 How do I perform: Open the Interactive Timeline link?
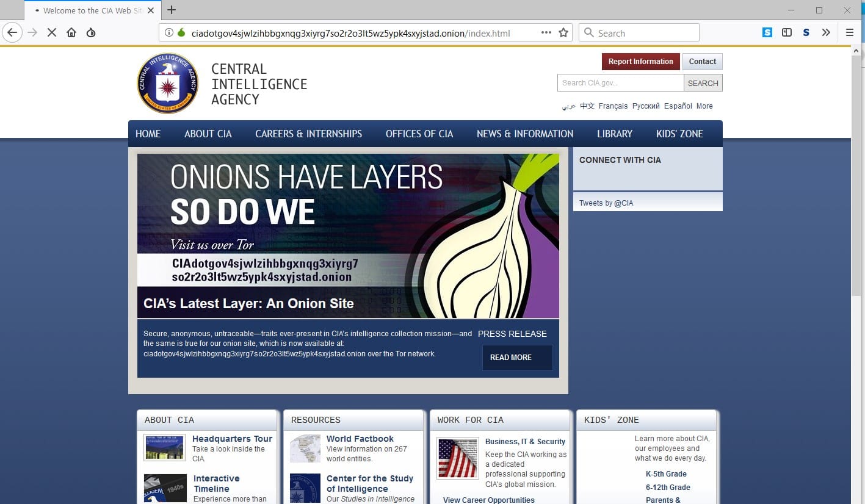pyautogui.click(x=216, y=483)
